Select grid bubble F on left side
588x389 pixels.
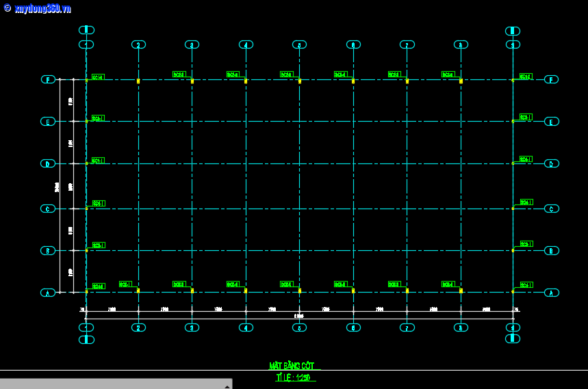(48, 79)
